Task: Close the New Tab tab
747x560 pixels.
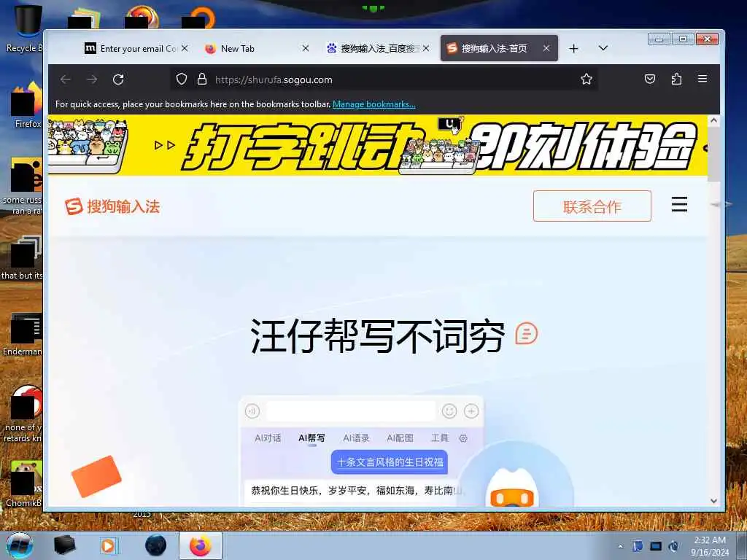Action: click(306, 49)
